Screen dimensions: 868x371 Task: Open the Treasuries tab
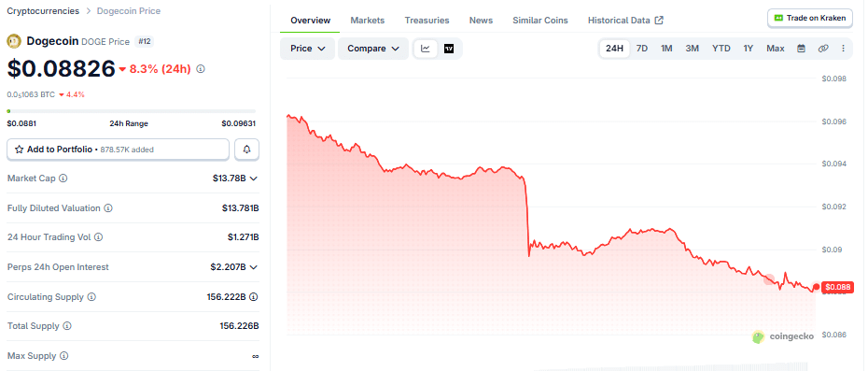pos(427,20)
